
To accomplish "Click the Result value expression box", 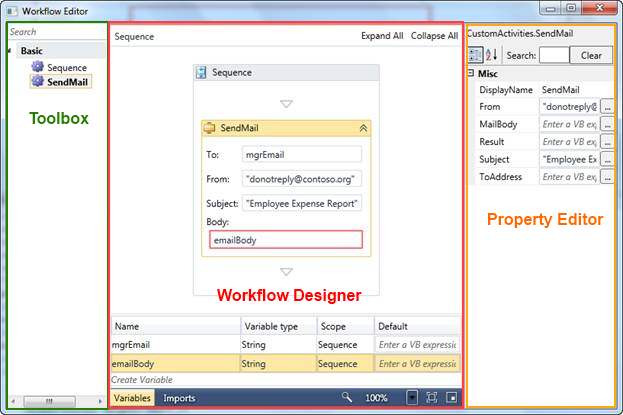I will 569,142.
